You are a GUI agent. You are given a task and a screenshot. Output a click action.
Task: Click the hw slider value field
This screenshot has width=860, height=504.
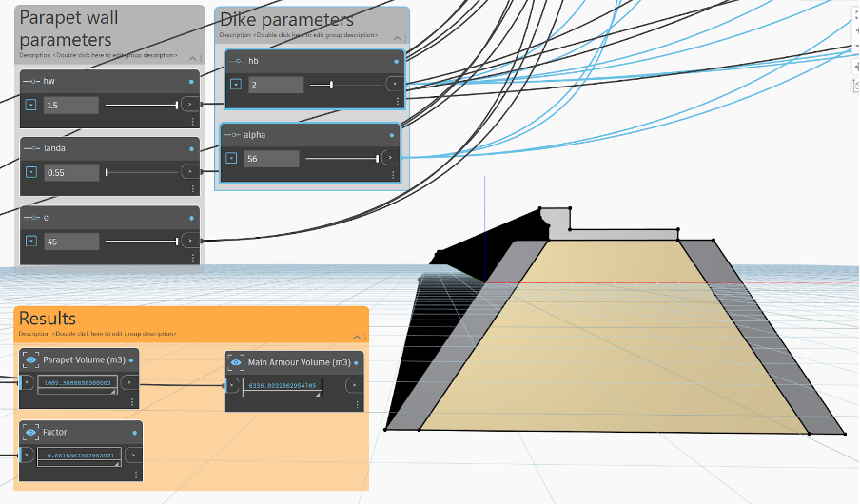point(71,106)
